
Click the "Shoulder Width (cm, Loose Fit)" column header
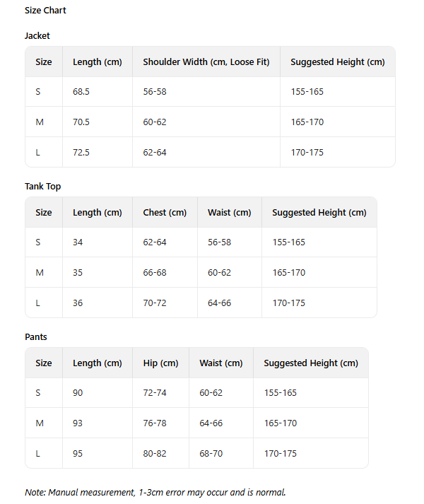coord(206,62)
